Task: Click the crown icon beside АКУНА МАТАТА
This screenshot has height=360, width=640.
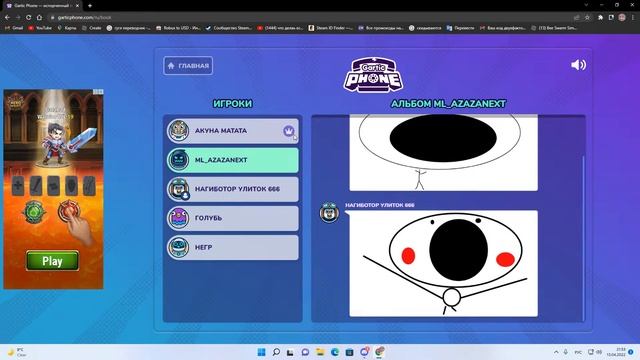Action: click(289, 131)
